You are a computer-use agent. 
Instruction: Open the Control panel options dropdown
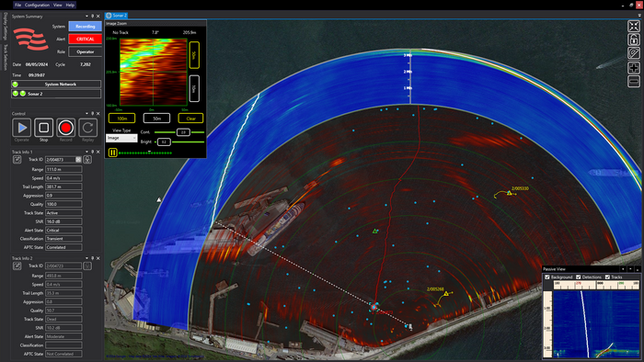click(86, 114)
